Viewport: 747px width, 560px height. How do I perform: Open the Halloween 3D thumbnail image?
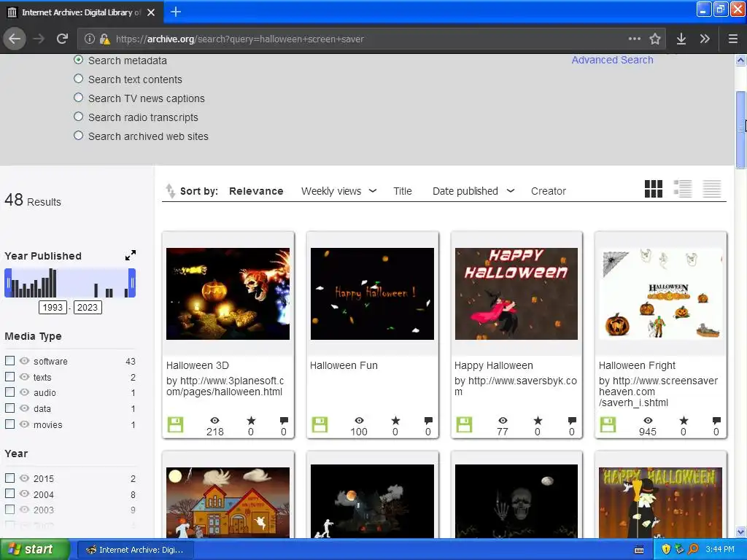[228, 294]
